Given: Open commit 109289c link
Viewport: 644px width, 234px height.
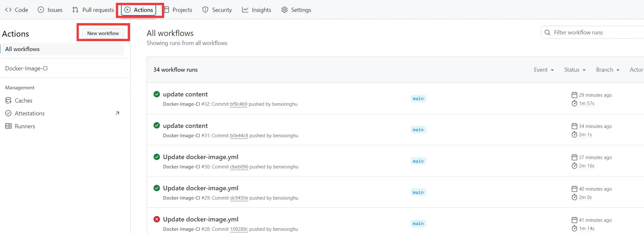Looking at the screenshot, I should 239,229.
